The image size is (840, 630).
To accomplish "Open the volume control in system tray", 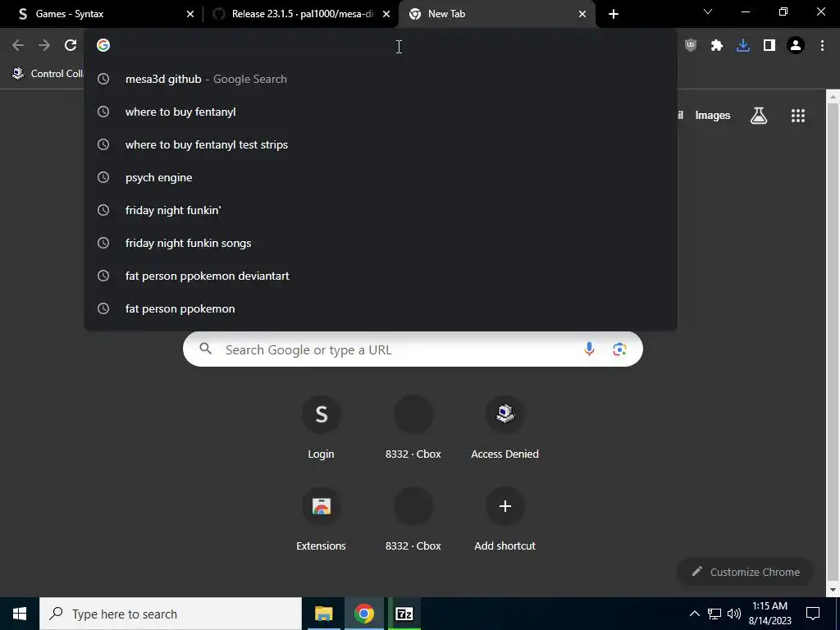I will click(x=734, y=614).
